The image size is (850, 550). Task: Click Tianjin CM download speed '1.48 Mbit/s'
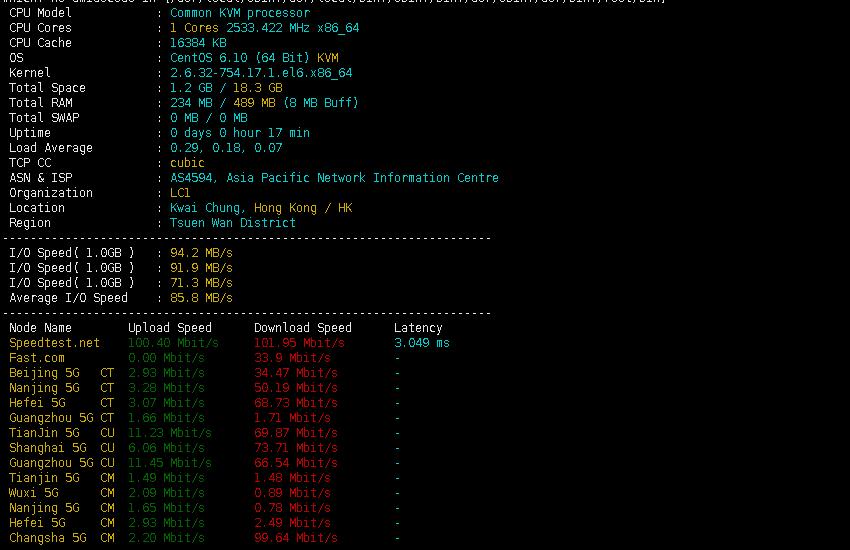(293, 478)
